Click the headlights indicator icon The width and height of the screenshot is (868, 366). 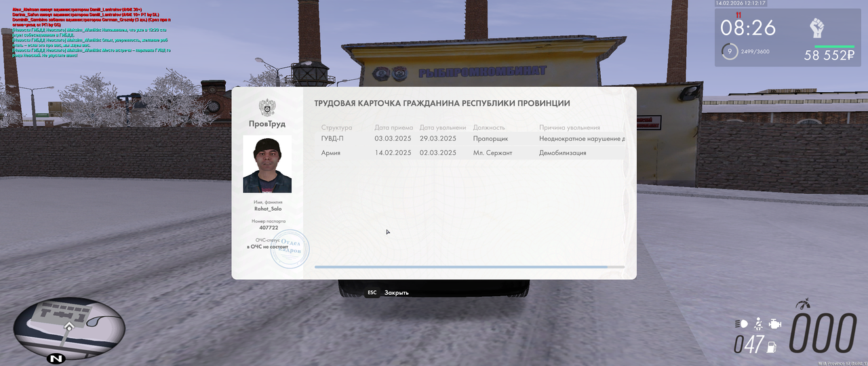click(x=741, y=324)
